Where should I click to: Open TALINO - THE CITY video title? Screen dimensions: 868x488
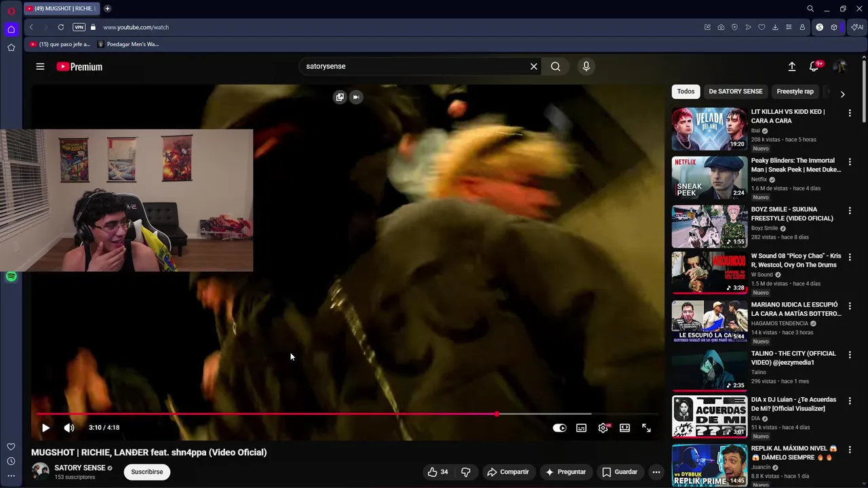(x=793, y=358)
